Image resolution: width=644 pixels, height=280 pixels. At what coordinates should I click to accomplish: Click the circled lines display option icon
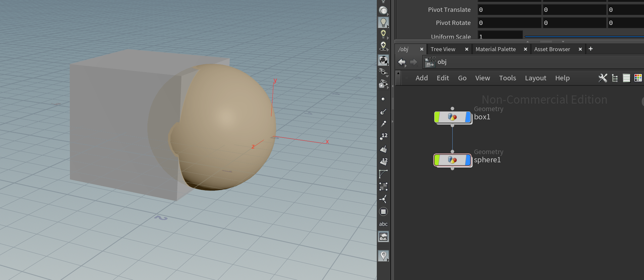pos(383,211)
